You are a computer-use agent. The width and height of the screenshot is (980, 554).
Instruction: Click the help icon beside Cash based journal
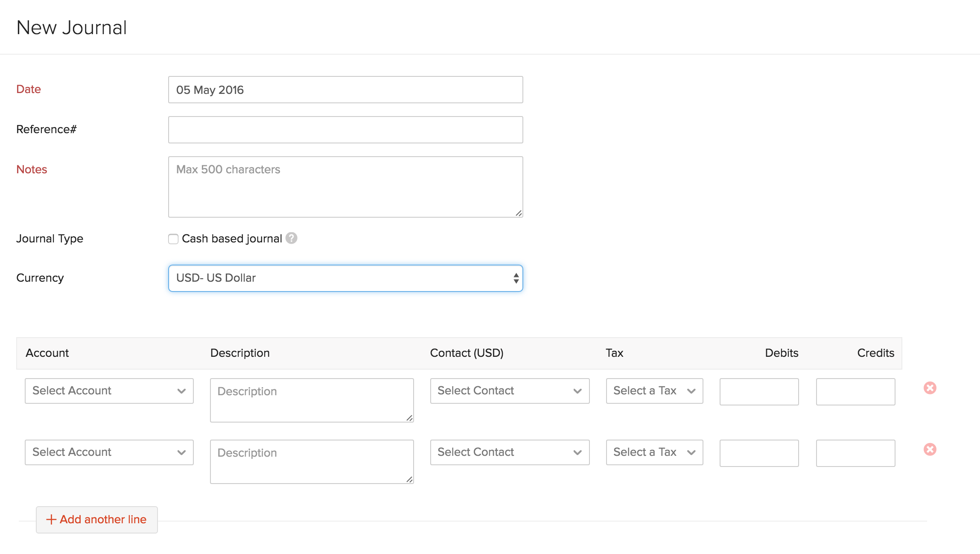coord(292,238)
